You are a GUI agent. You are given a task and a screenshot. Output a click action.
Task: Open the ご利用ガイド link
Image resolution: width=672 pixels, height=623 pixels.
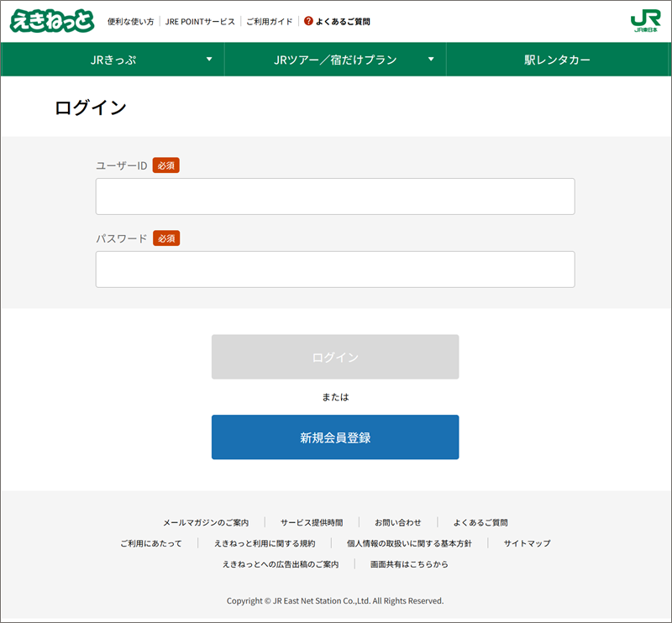point(269,21)
